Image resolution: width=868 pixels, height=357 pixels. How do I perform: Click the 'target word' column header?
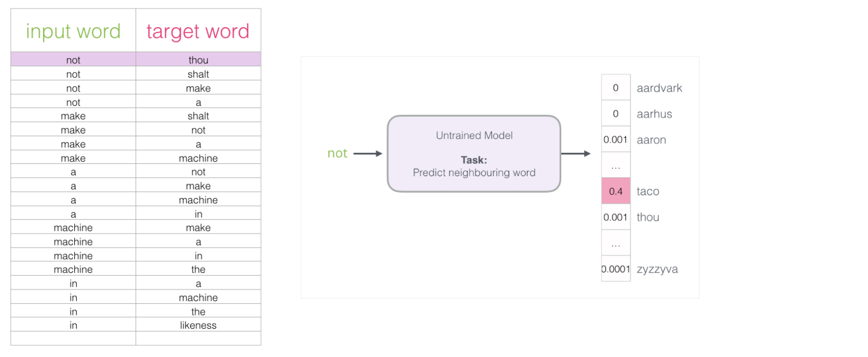pyautogui.click(x=198, y=31)
